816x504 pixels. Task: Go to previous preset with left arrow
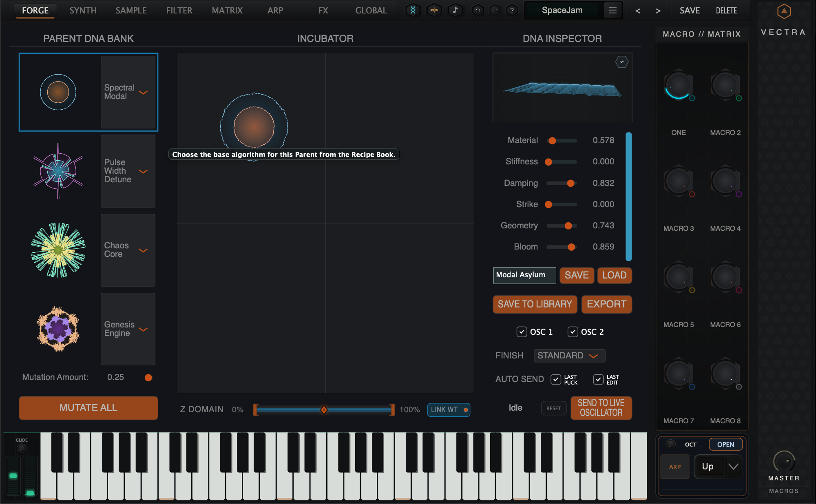(638, 11)
